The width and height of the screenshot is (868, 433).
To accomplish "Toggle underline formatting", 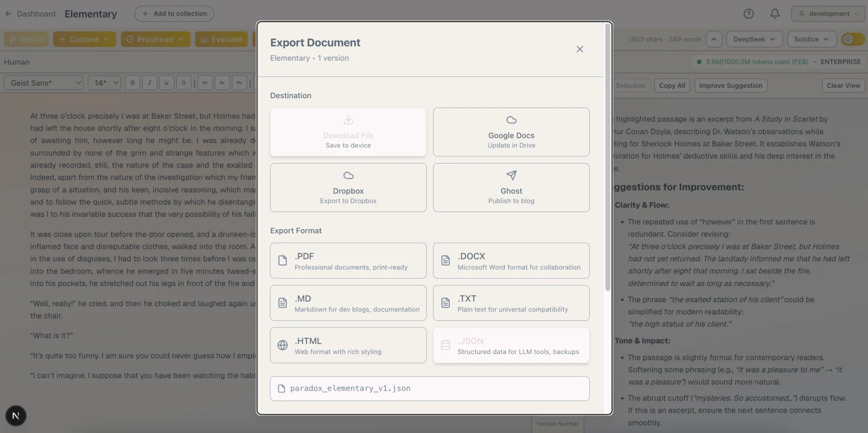I will point(167,83).
